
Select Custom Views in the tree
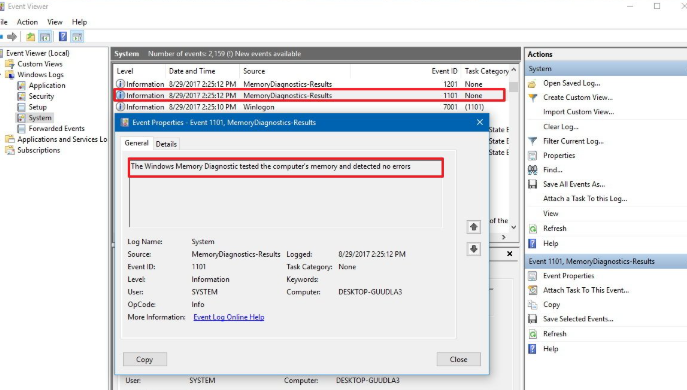pos(40,64)
